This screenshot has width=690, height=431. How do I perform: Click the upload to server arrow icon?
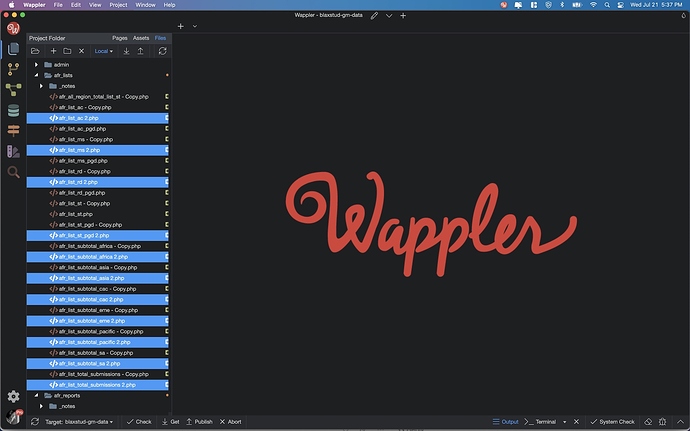coord(140,51)
